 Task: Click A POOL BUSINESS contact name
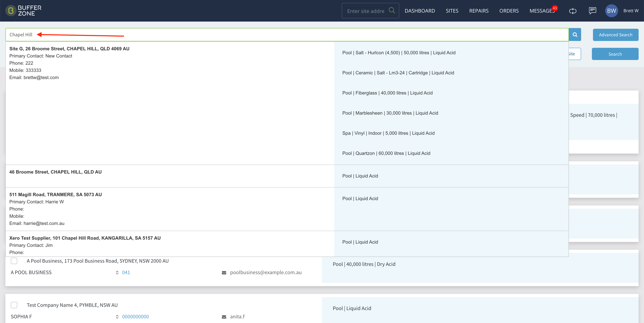[31, 273]
